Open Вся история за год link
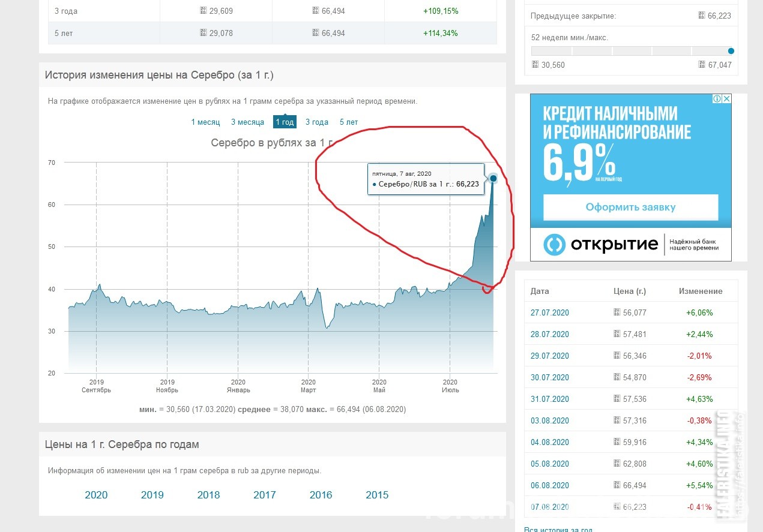 coord(558,530)
